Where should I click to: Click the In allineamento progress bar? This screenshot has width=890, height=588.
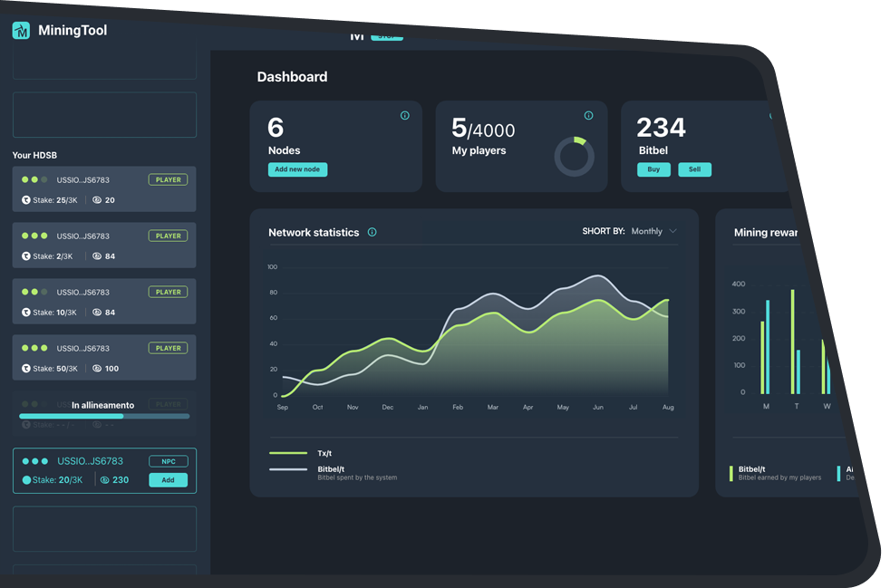(104, 416)
